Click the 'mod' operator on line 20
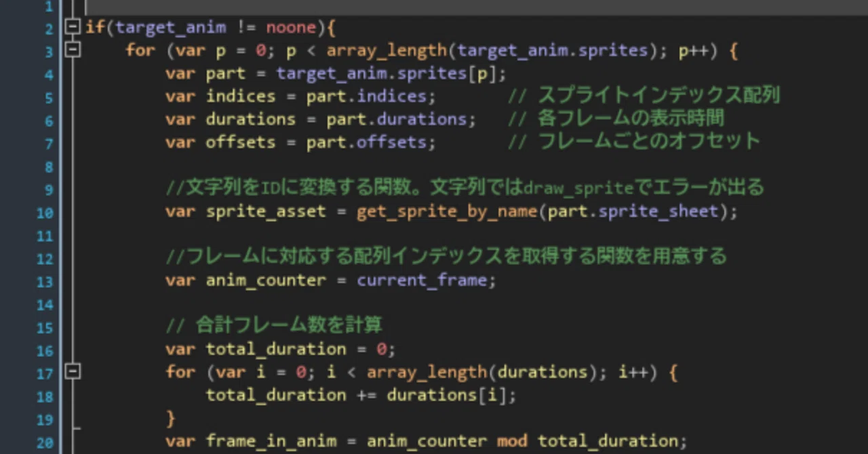 512,442
